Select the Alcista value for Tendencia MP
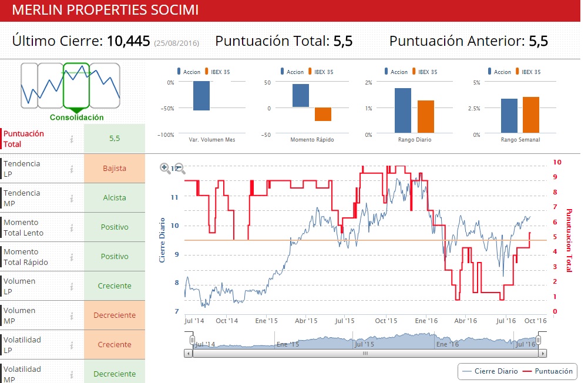Image resolution: width=588 pixels, height=383 pixels. (x=115, y=198)
